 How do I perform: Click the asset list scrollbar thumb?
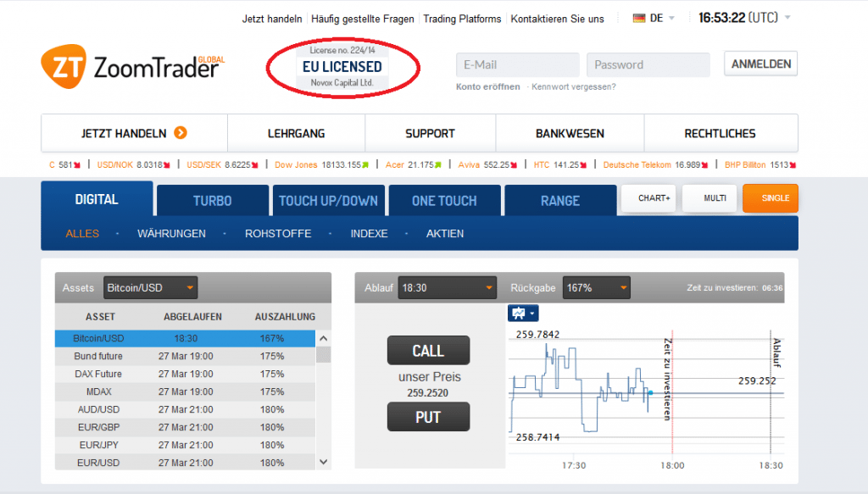pyautogui.click(x=323, y=354)
